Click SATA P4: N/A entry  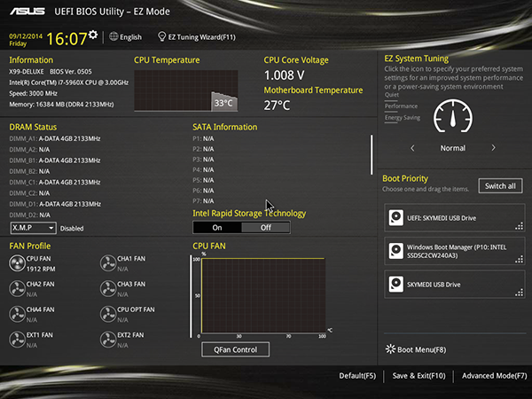point(203,169)
